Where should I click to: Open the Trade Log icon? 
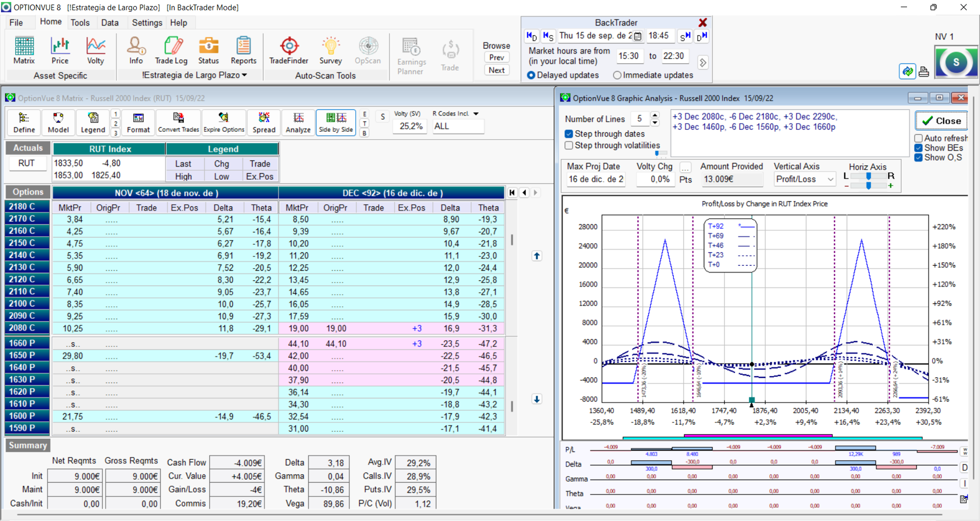[x=171, y=50]
